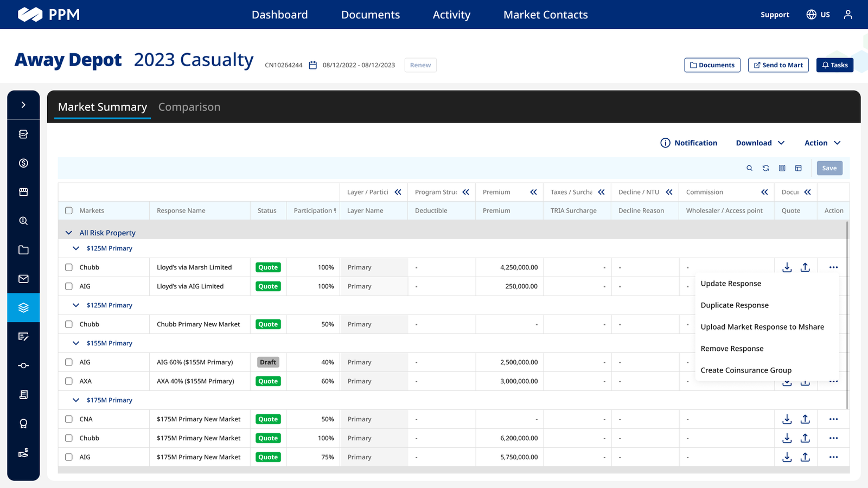Image resolution: width=868 pixels, height=488 pixels.
Task: Tick the AIG 60% ($155M Primary) row checkbox
Action: (69, 362)
